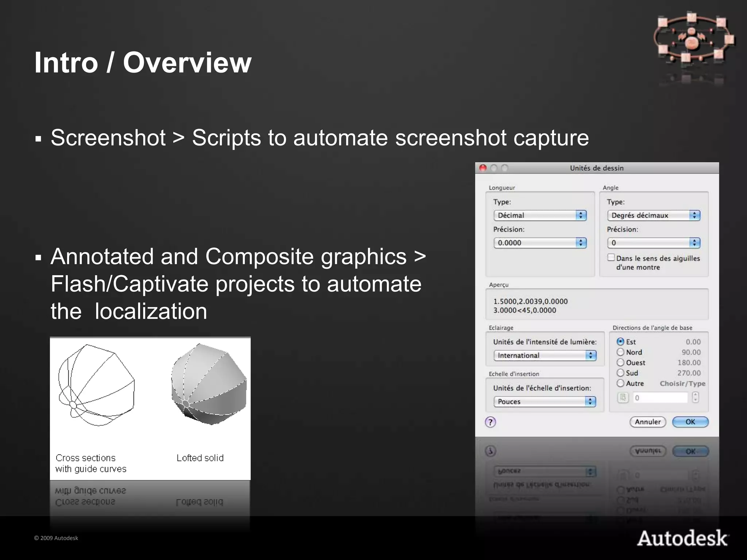The height and width of the screenshot is (560, 747).
Task: Click the OK button in Unités de dessin
Action: [690, 422]
